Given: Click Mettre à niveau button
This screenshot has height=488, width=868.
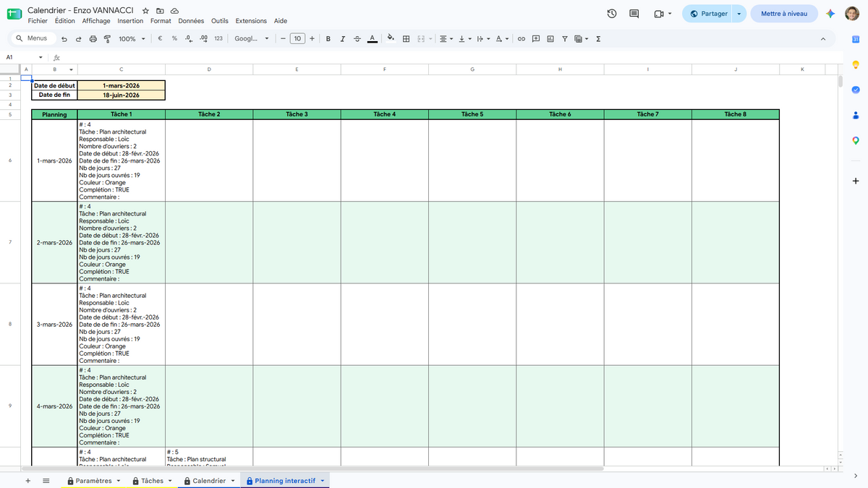Looking at the screenshot, I should tap(784, 14).
